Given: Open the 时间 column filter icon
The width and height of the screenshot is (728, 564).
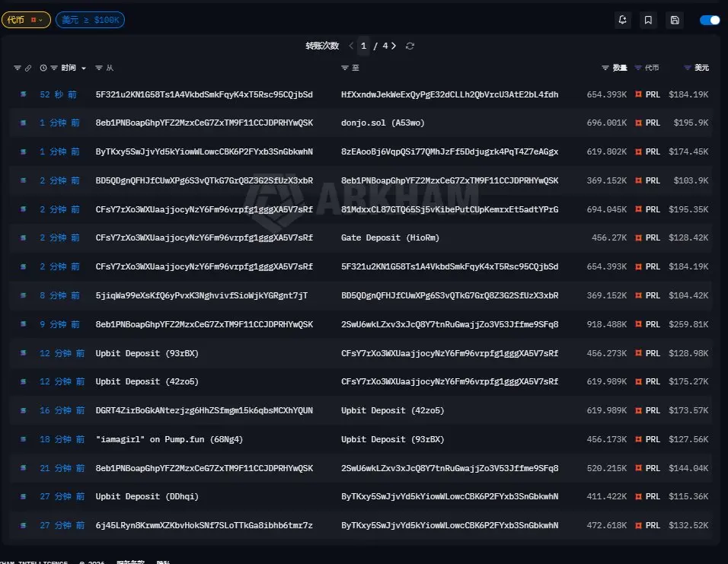Looking at the screenshot, I should (x=54, y=68).
